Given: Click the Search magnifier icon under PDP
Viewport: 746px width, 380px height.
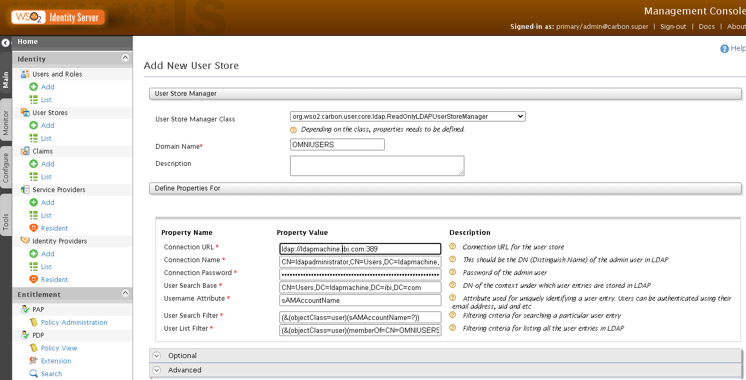Looking at the screenshot, I should 33,373.
